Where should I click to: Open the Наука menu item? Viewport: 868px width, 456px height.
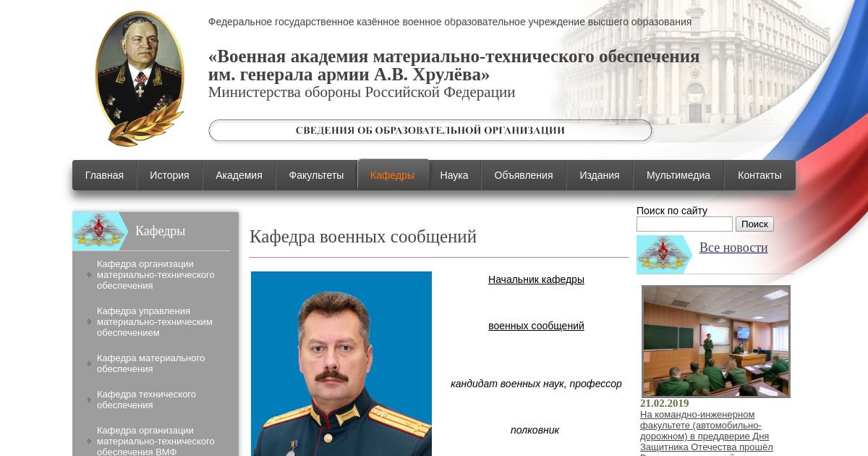coord(454,175)
